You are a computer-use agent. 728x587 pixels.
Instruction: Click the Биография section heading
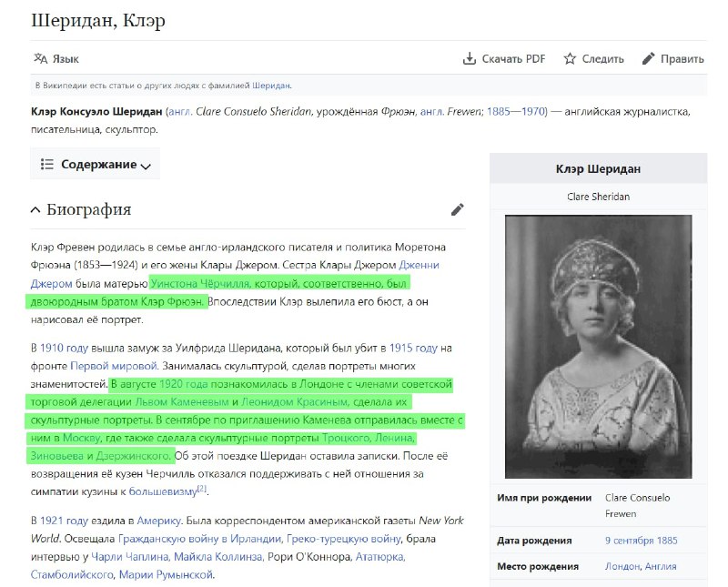click(x=88, y=209)
